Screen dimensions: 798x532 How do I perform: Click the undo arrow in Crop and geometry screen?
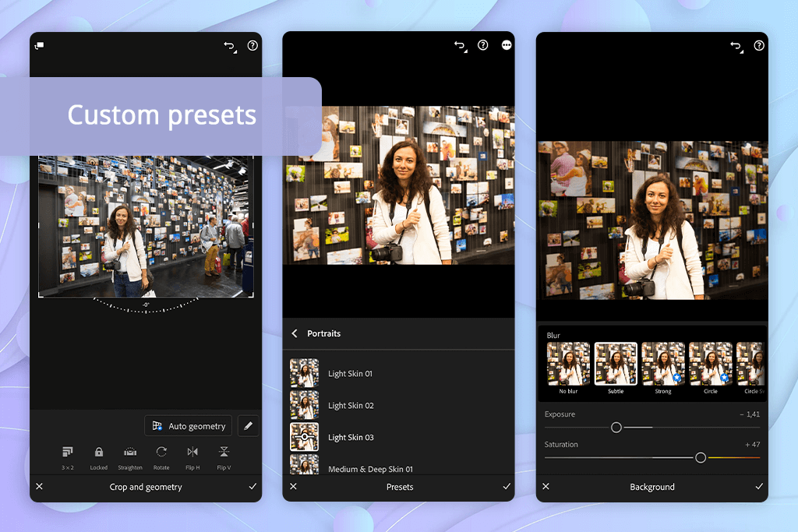click(230, 47)
